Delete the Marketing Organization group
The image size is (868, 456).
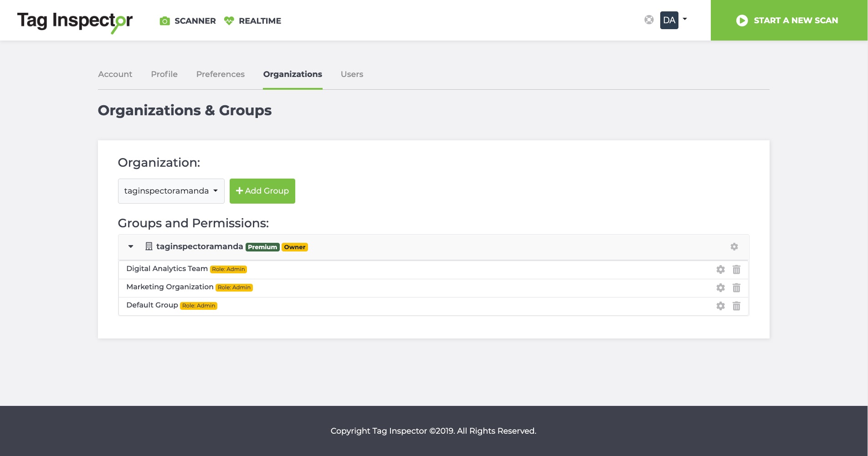pos(736,288)
